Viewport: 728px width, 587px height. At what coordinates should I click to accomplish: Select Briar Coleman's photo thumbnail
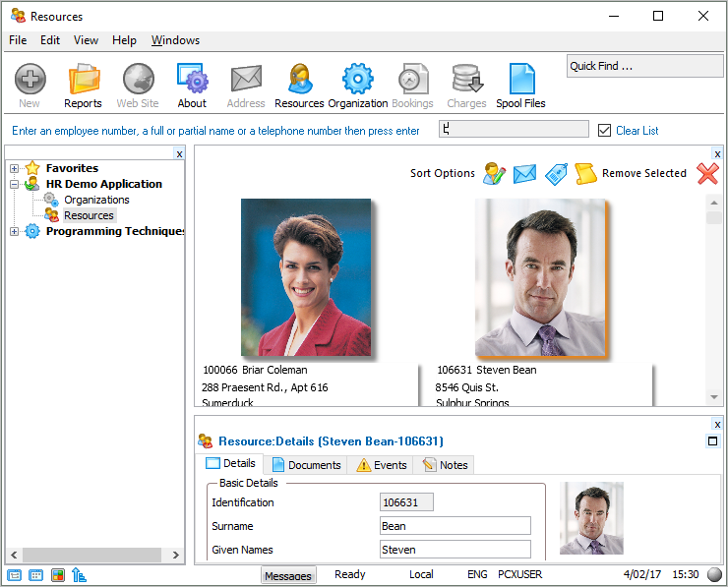306,277
